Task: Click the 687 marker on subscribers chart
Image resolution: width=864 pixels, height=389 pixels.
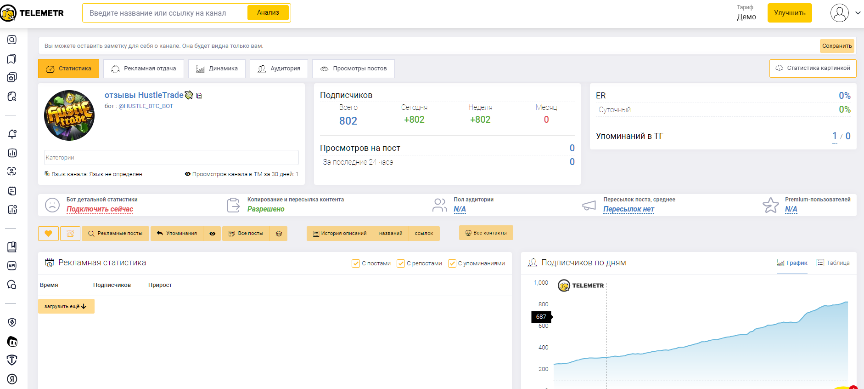Action: (541, 317)
